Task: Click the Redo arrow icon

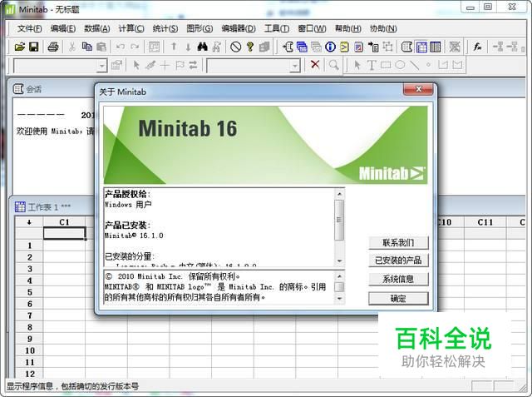Action: (x=135, y=47)
